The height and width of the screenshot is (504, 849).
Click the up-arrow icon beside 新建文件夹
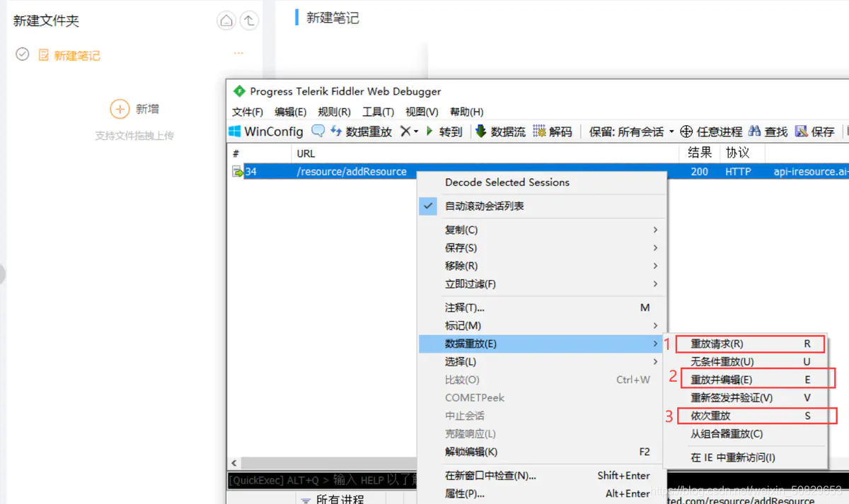coord(249,20)
